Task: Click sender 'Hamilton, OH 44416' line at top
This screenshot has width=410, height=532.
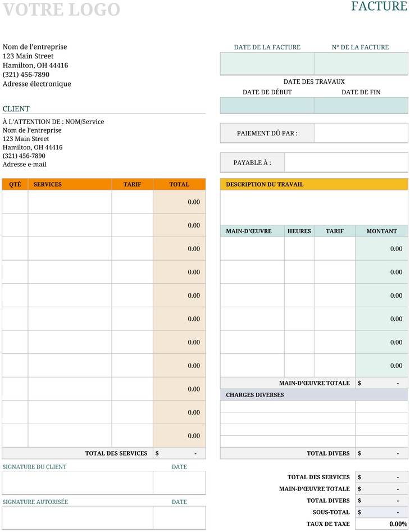Action: coord(35,65)
